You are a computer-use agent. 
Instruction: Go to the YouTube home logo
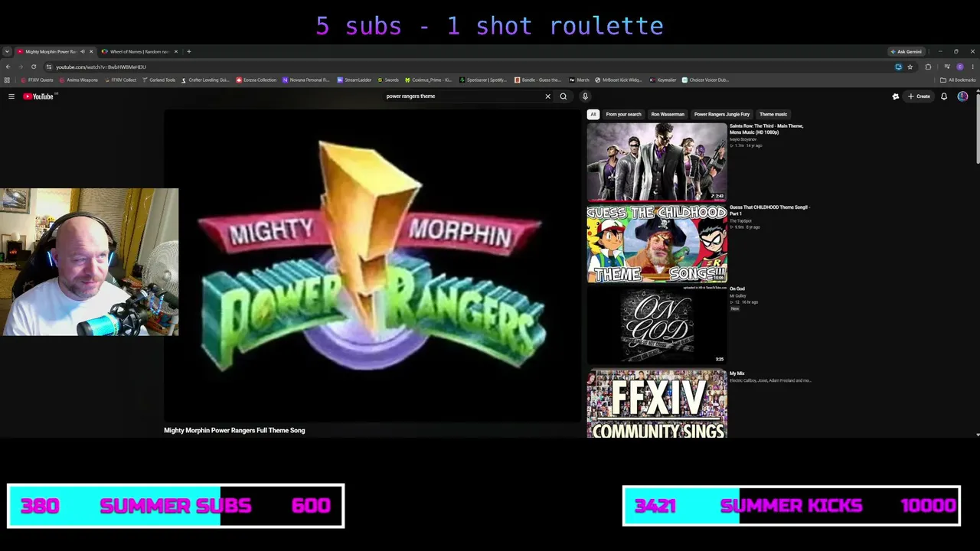click(38, 96)
